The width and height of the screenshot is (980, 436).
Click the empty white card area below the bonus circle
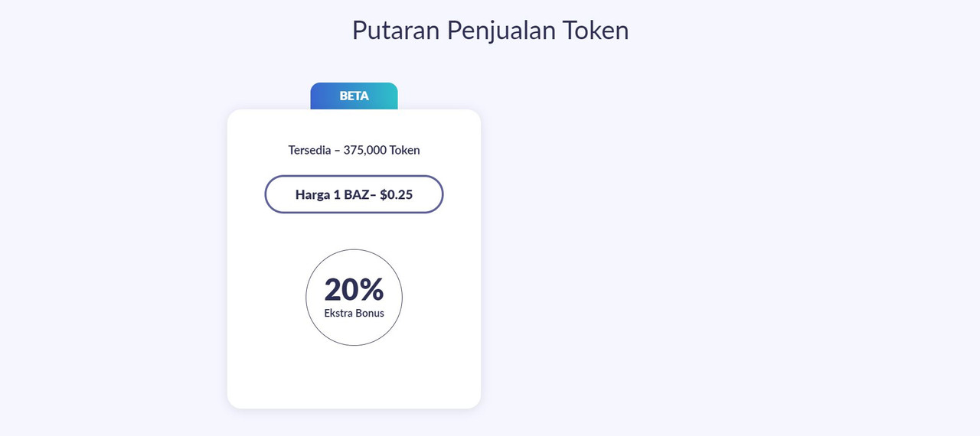click(x=354, y=376)
